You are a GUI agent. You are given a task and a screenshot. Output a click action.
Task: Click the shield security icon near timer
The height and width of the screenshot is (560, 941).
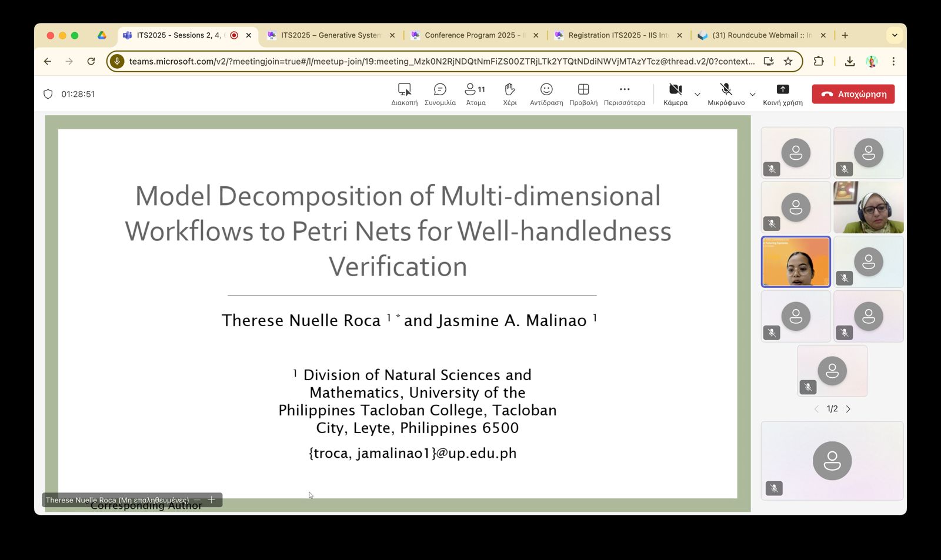[x=48, y=94]
